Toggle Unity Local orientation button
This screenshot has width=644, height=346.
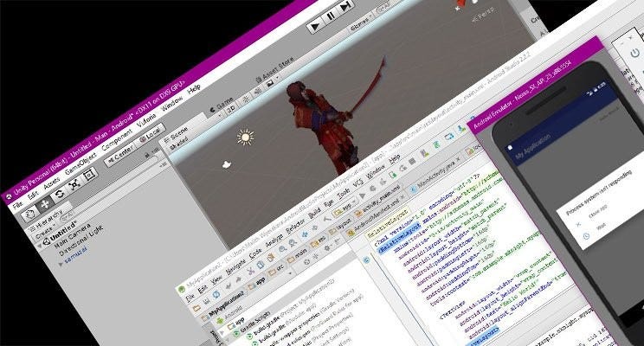pyautogui.click(x=150, y=136)
